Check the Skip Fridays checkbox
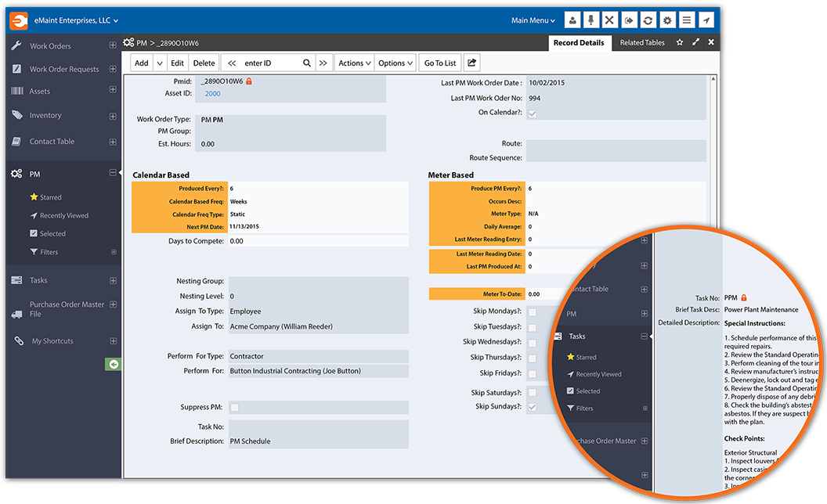 pyautogui.click(x=533, y=374)
